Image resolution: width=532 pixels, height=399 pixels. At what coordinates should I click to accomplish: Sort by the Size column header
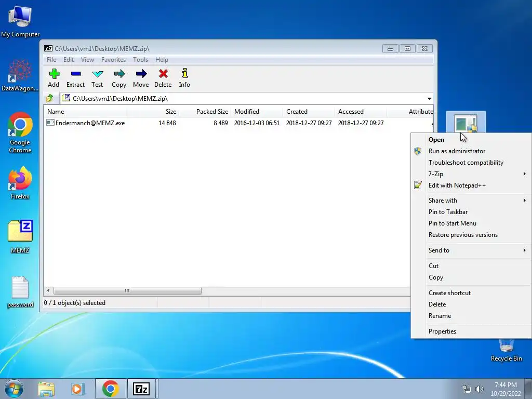click(x=153, y=112)
